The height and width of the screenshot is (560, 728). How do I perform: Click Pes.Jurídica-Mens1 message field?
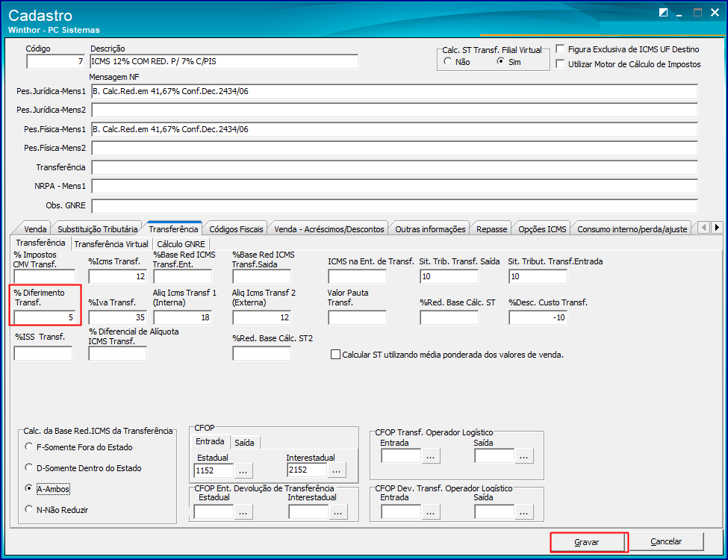pyautogui.click(x=395, y=91)
